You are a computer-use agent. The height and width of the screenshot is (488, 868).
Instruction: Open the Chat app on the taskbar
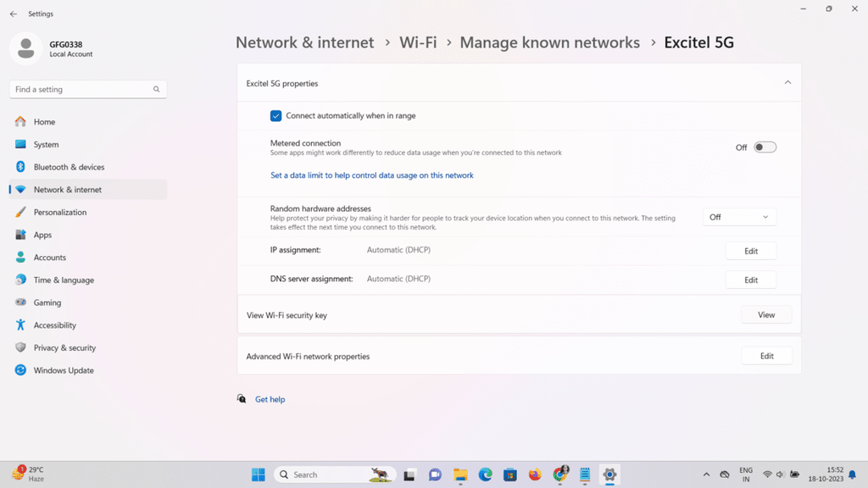(435, 474)
